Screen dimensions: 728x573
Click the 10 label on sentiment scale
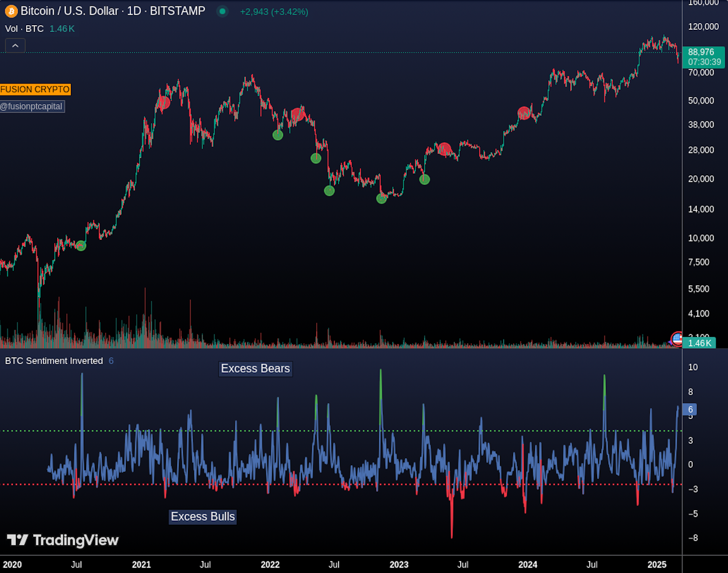693,367
